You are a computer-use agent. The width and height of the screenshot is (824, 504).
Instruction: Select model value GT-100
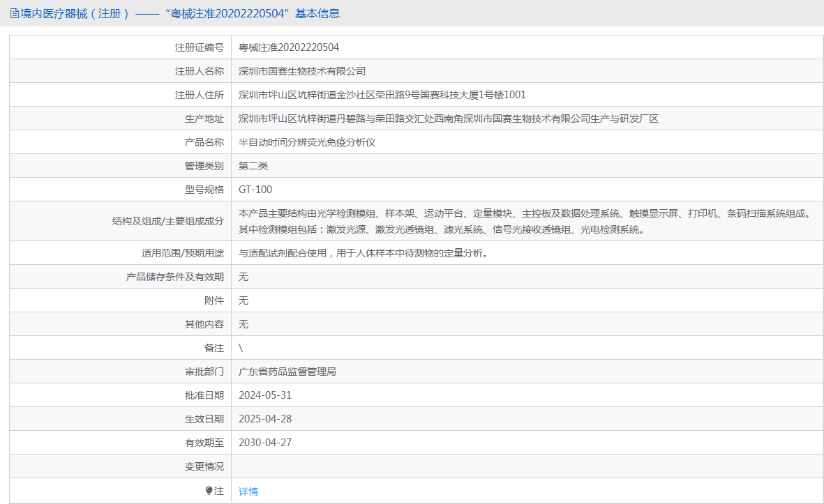[255, 190]
